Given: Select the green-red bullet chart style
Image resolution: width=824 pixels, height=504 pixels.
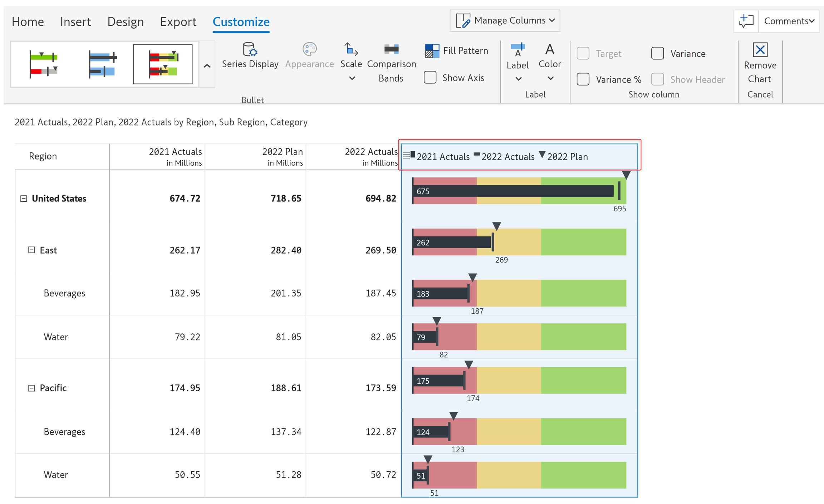Looking at the screenshot, I should click(43, 64).
